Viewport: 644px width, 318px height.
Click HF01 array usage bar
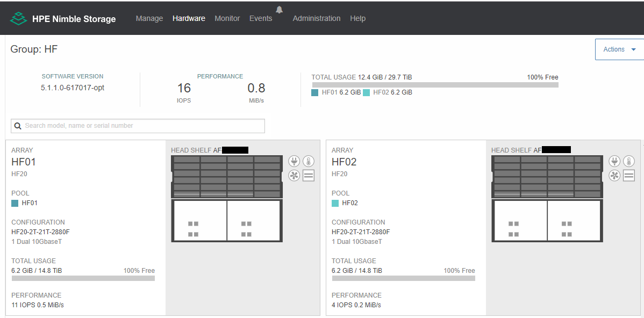click(83, 278)
